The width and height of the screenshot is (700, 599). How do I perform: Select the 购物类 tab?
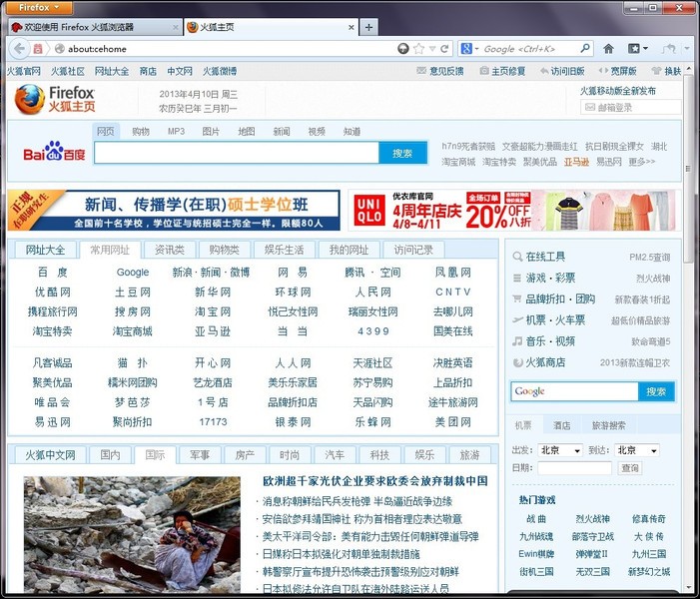click(225, 250)
